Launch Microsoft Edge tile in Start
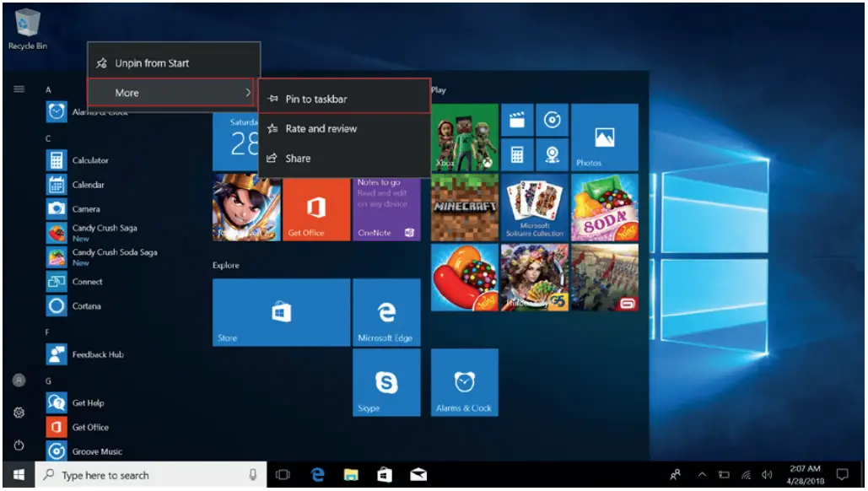 [x=386, y=312]
